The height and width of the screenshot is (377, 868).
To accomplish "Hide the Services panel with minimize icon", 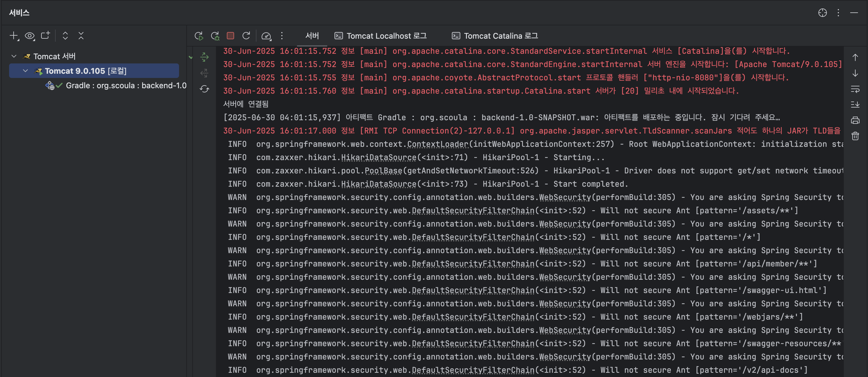I will click(854, 13).
